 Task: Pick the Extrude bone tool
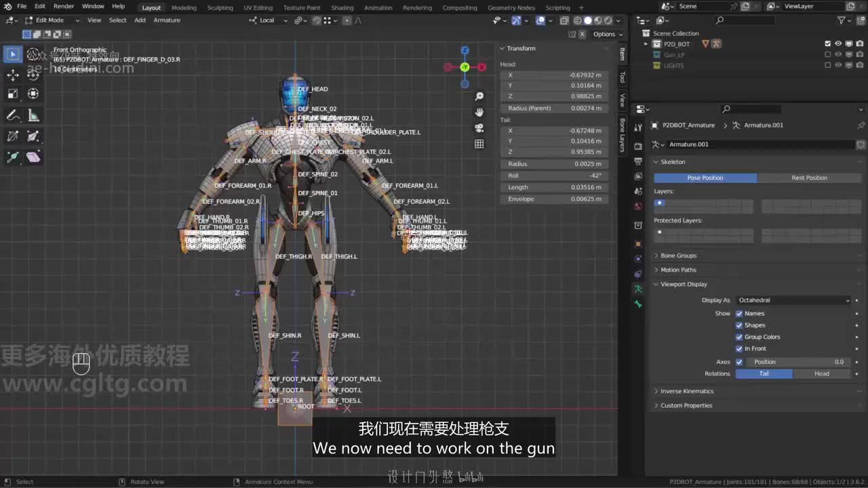(13, 157)
